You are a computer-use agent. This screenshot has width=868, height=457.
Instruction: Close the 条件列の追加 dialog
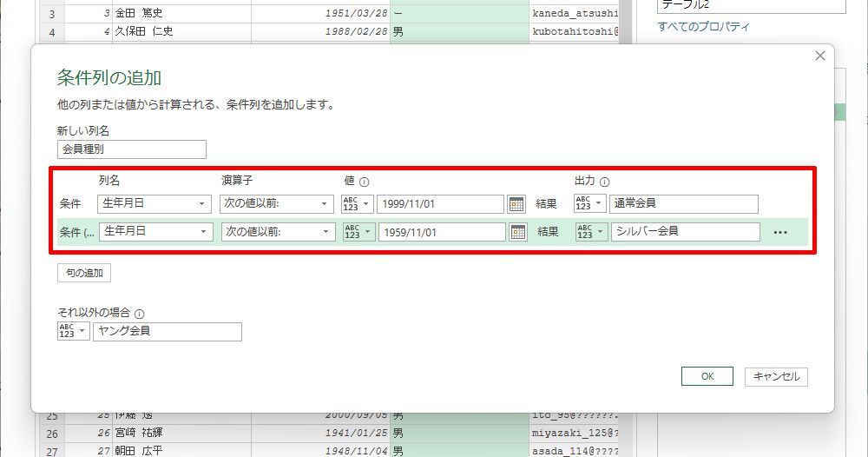coord(820,56)
